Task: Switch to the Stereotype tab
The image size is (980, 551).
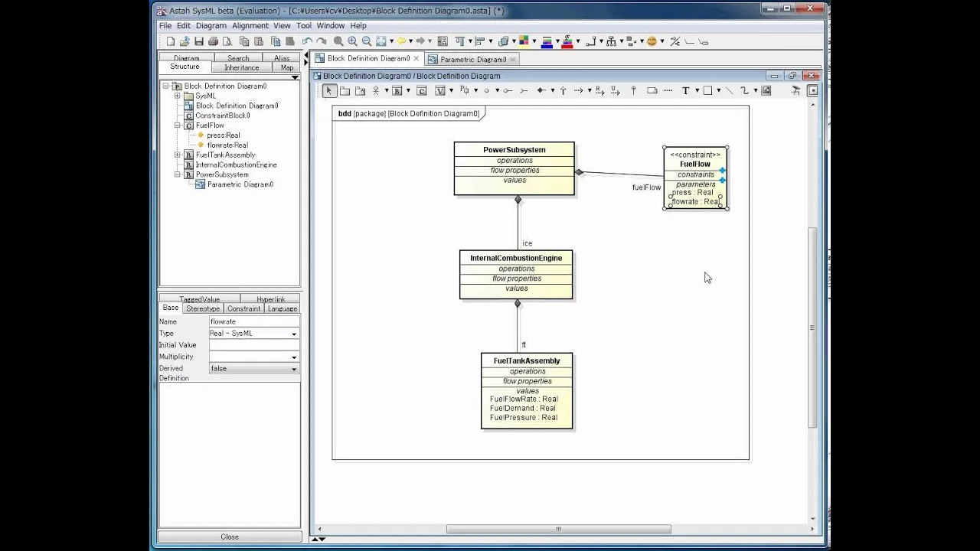Action: coord(203,308)
